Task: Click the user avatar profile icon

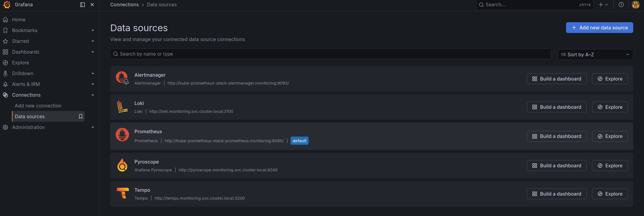Action: click(x=635, y=5)
